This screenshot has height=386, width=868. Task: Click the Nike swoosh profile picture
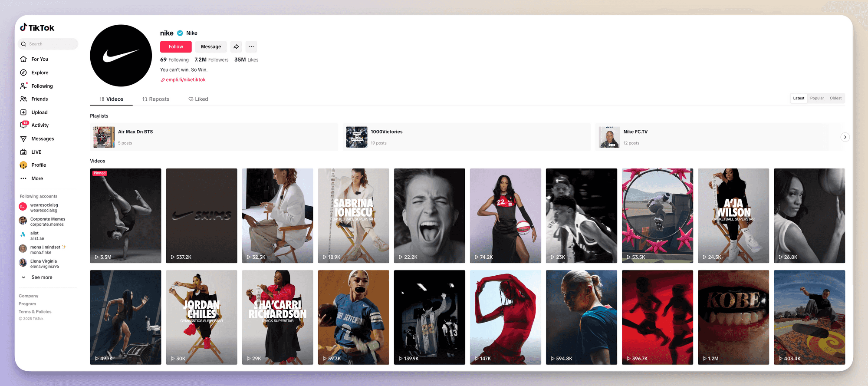121,56
